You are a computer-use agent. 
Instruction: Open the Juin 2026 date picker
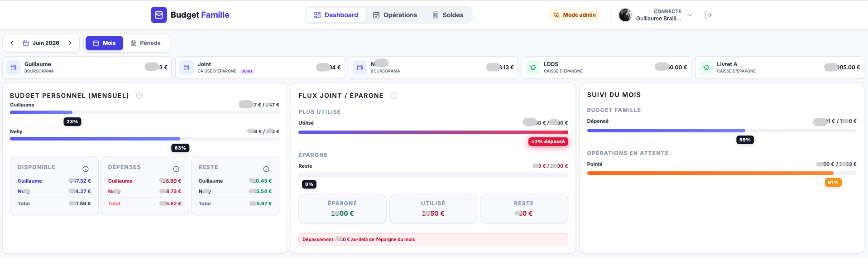coord(41,43)
